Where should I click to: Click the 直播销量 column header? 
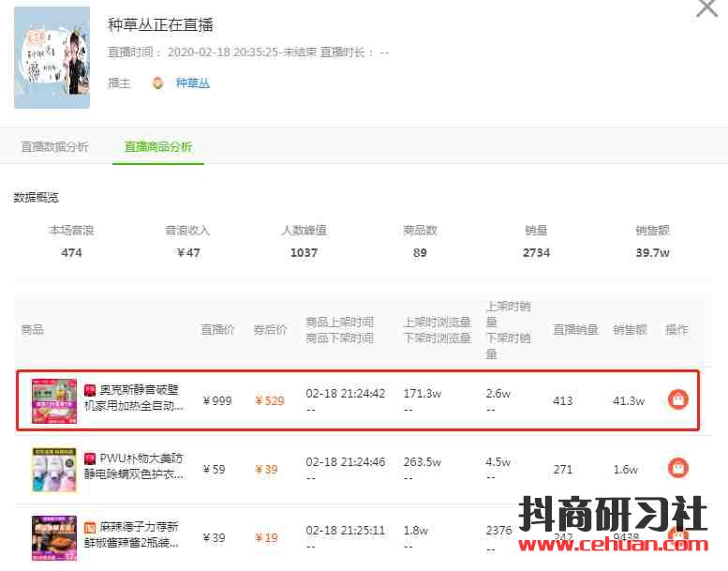coord(575,330)
